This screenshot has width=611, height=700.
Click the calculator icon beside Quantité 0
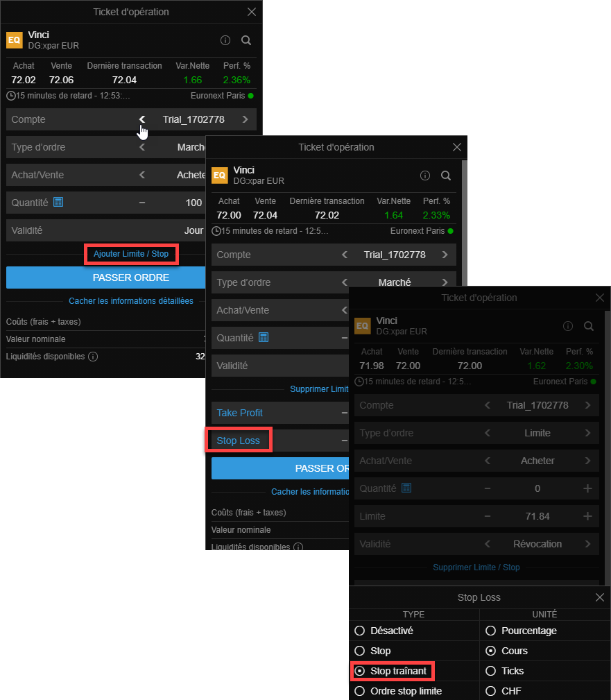[406, 488]
